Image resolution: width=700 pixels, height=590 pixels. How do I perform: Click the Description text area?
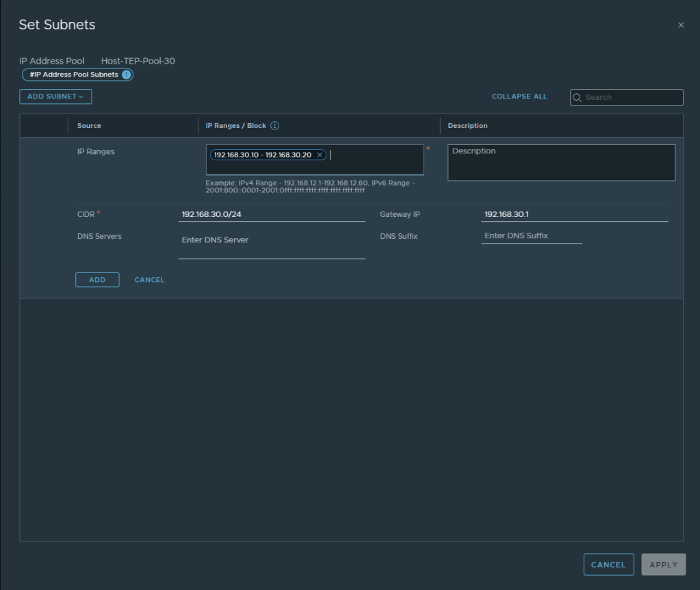(x=561, y=163)
